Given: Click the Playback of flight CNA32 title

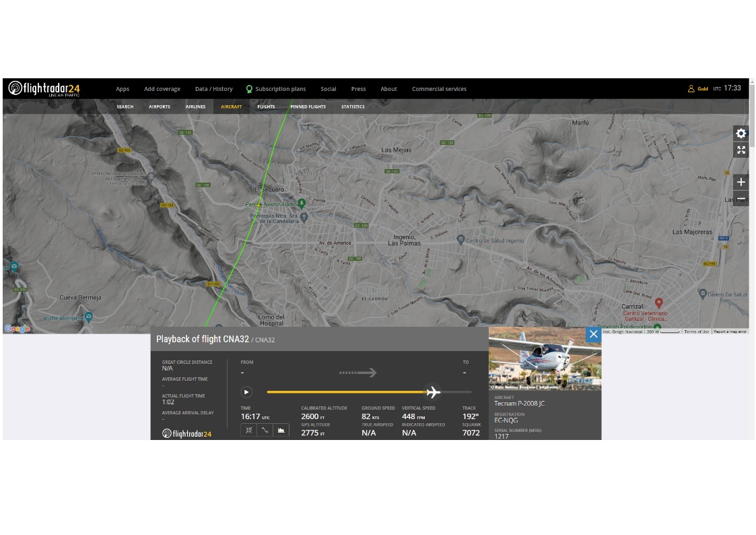Looking at the screenshot, I should coord(203,339).
